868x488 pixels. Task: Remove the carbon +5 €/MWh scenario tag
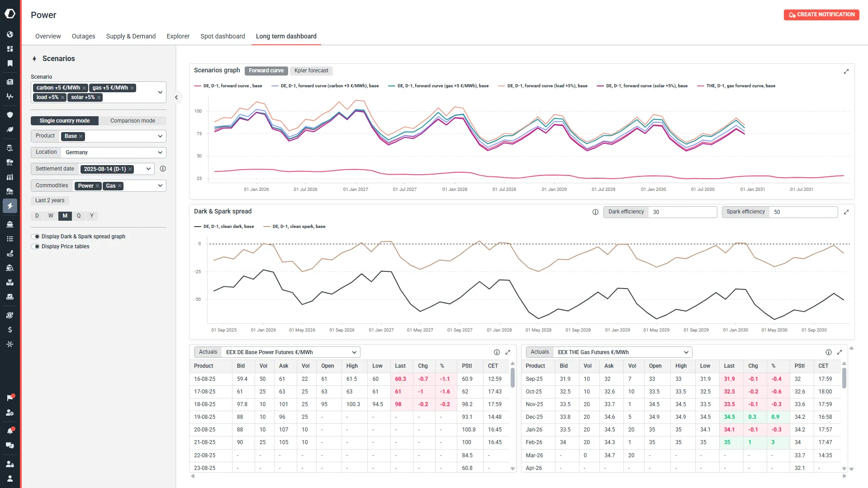point(84,88)
